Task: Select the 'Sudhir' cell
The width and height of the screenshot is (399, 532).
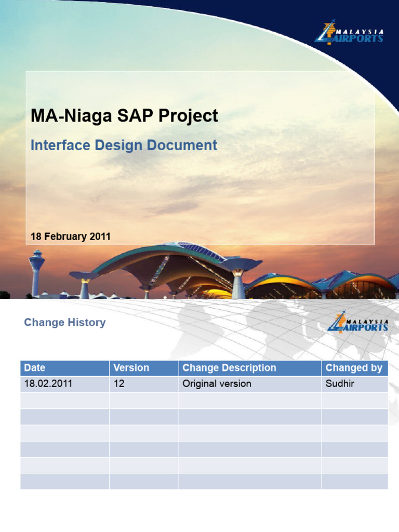Action: pyautogui.click(x=355, y=384)
